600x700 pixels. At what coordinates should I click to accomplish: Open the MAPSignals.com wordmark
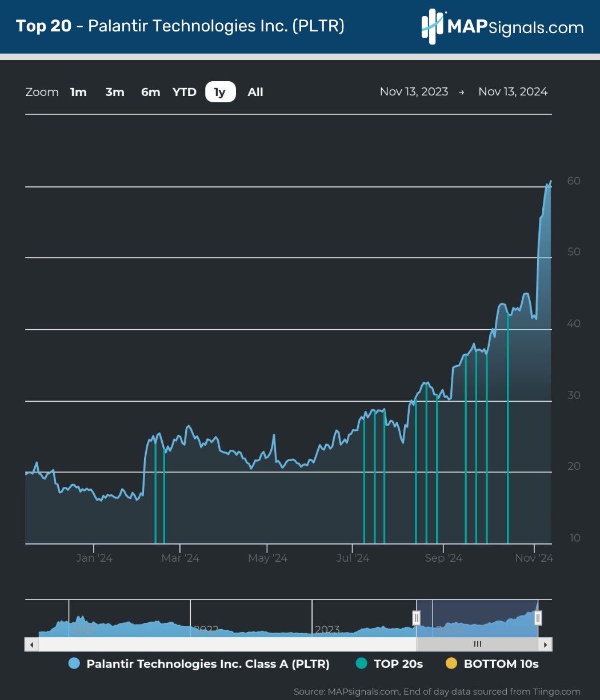click(515, 27)
